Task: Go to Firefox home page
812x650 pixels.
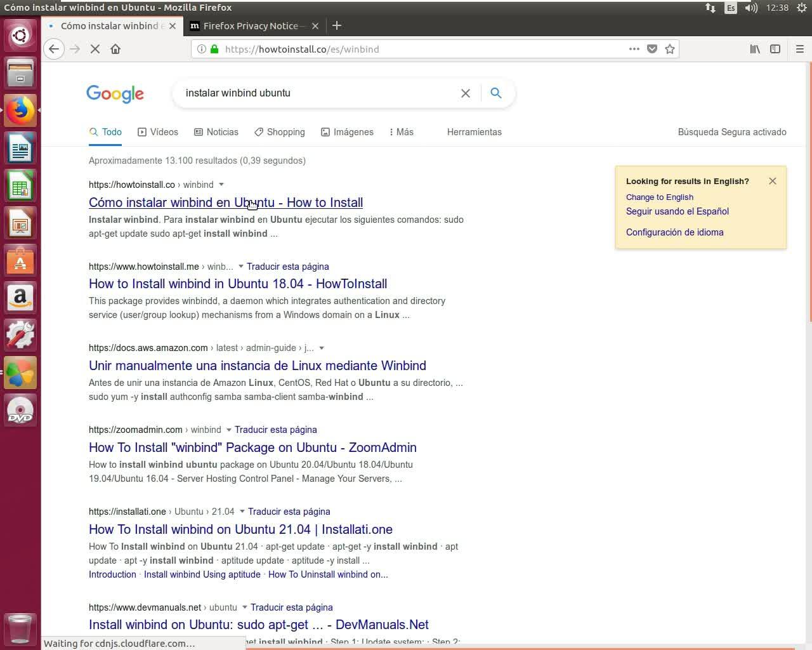Action: click(115, 49)
